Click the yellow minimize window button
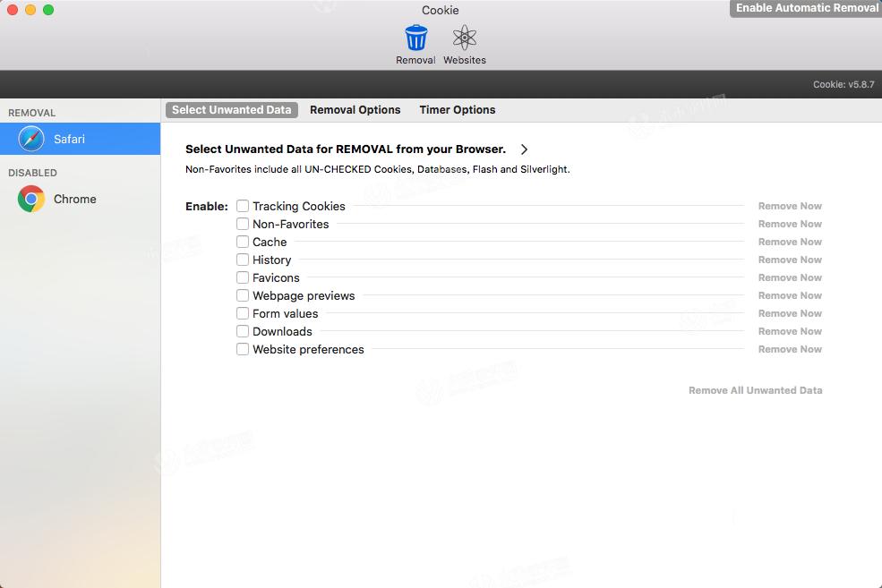The height and width of the screenshot is (588, 882). coord(30,10)
